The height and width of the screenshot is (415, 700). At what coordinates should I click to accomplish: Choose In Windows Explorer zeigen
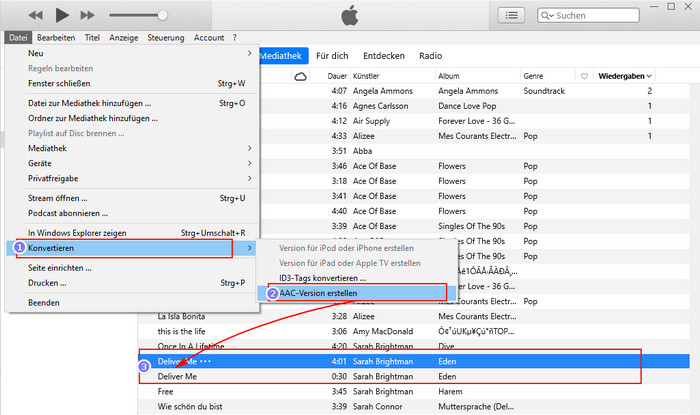pos(132,233)
